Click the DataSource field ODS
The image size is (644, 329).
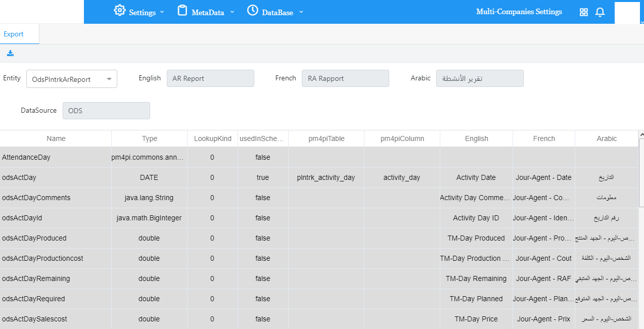tap(106, 111)
